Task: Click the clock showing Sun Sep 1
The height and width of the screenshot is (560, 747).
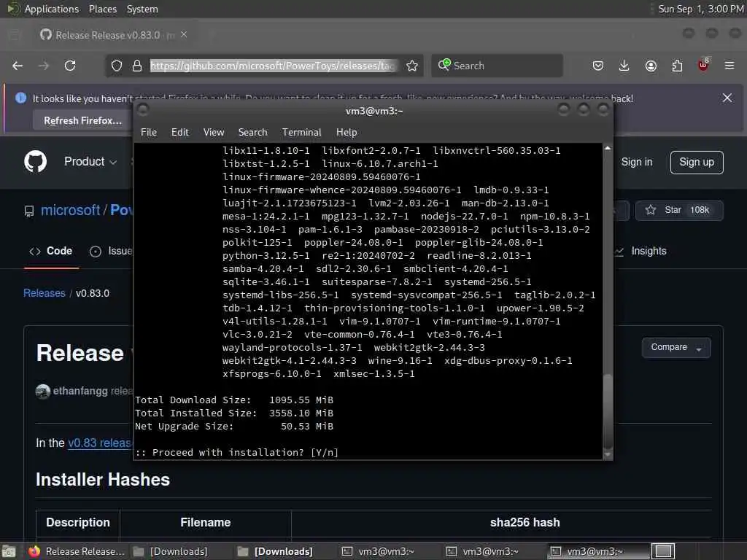Action: [x=700, y=9]
